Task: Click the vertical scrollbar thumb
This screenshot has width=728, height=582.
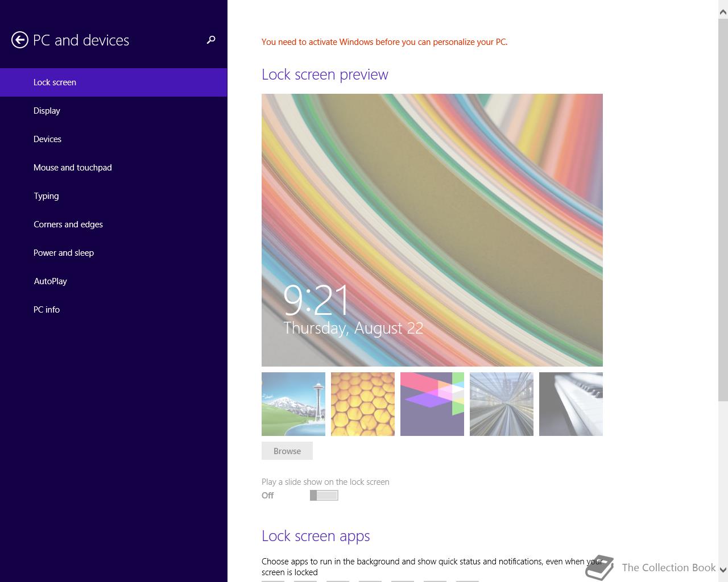Action: point(723,209)
